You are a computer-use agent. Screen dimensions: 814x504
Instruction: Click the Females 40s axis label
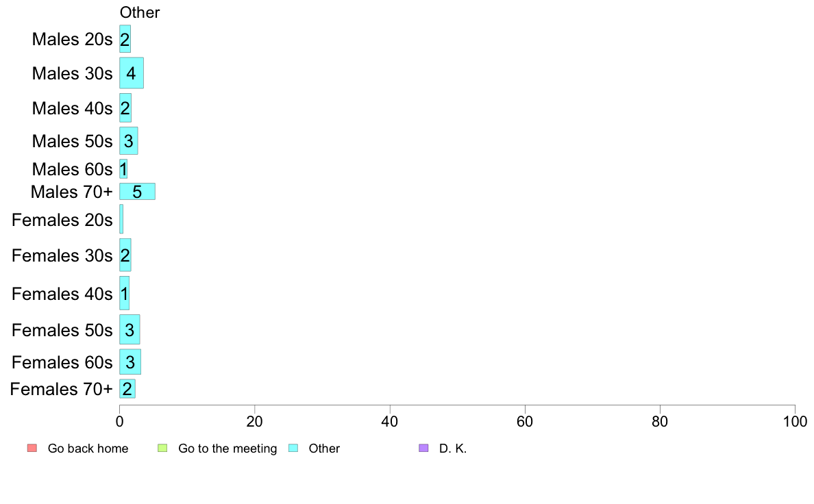(62, 294)
